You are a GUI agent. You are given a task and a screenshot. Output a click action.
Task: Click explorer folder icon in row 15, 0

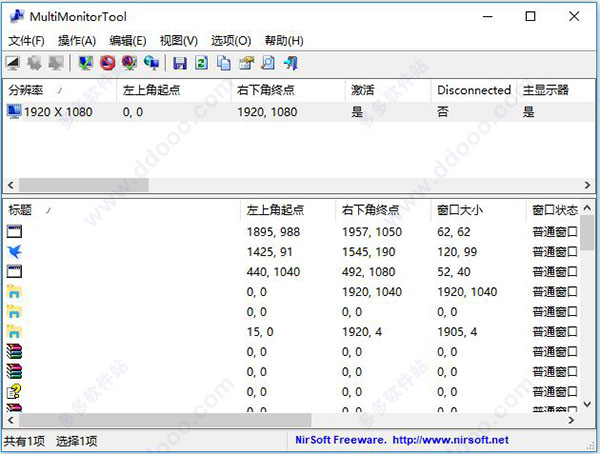(x=14, y=332)
